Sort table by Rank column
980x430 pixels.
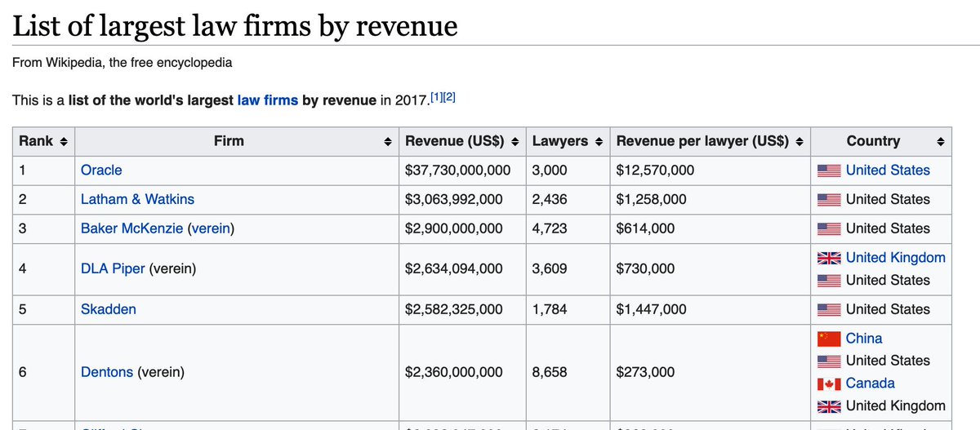click(x=64, y=141)
